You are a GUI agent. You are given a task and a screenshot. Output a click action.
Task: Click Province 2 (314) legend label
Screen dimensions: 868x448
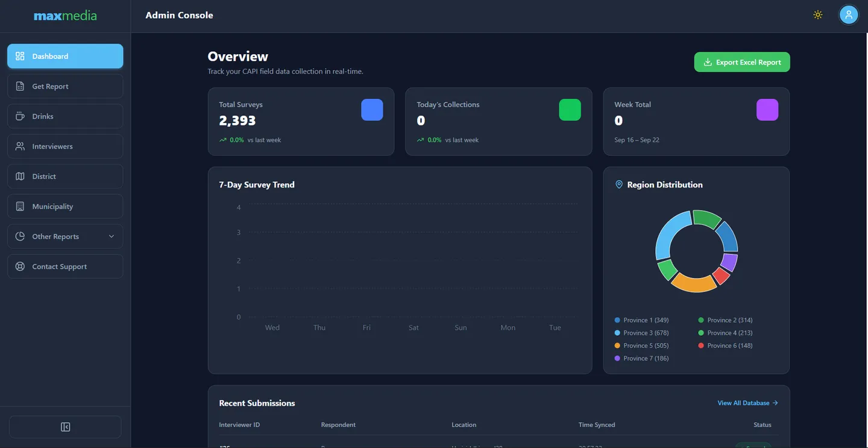(x=730, y=320)
